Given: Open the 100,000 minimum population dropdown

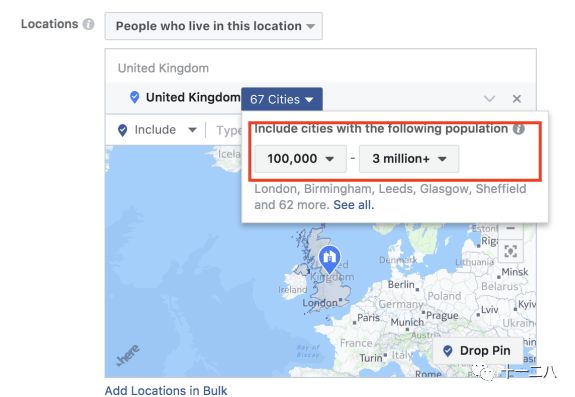Looking at the screenshot, I should pyautogui.click(x=300, y=159).
